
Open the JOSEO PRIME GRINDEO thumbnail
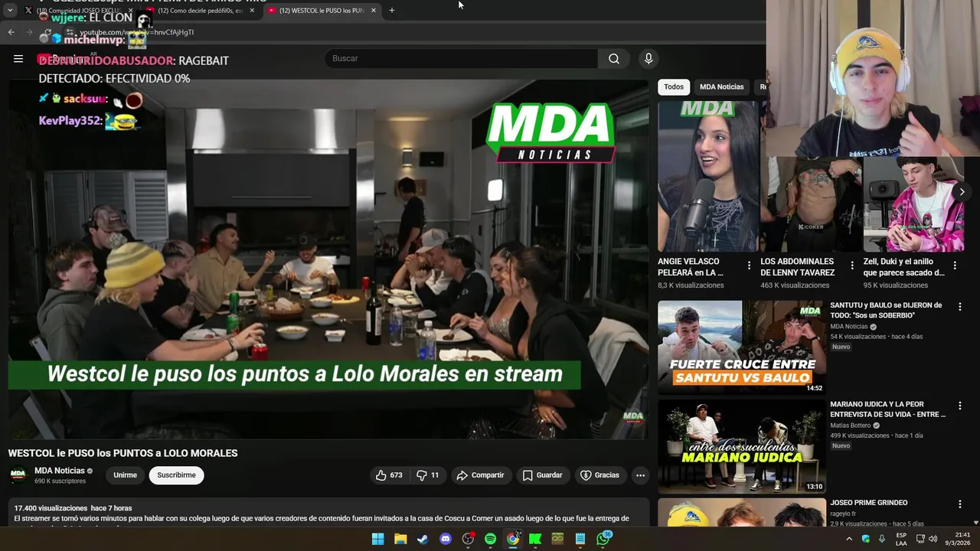pyautogui.click(x=742, y=513)
